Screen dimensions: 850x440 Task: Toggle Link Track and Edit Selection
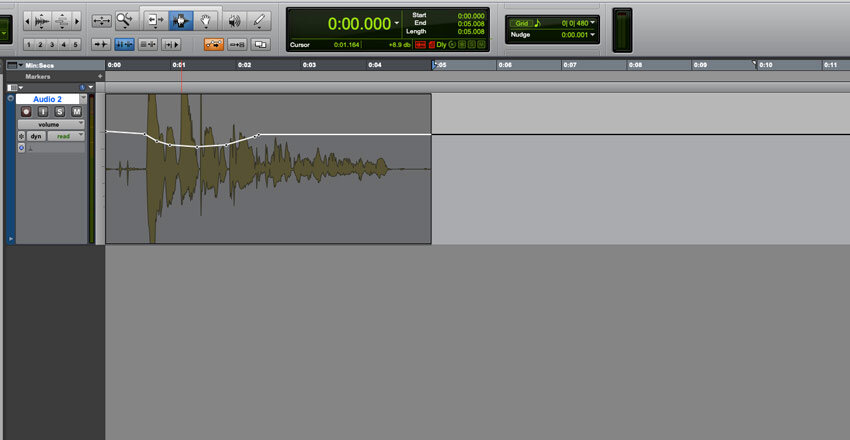pos(148,44)
